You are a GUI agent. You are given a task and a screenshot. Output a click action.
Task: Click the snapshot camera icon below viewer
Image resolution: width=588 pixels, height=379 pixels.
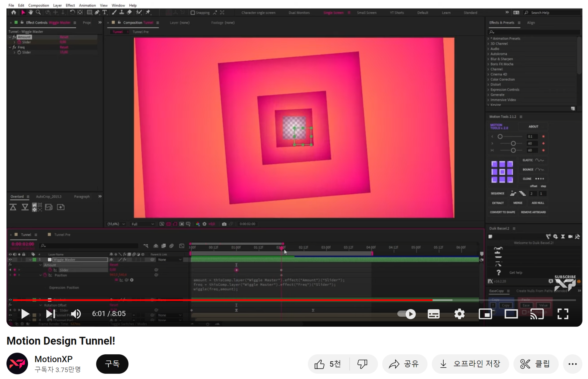(x=224, y=224)
